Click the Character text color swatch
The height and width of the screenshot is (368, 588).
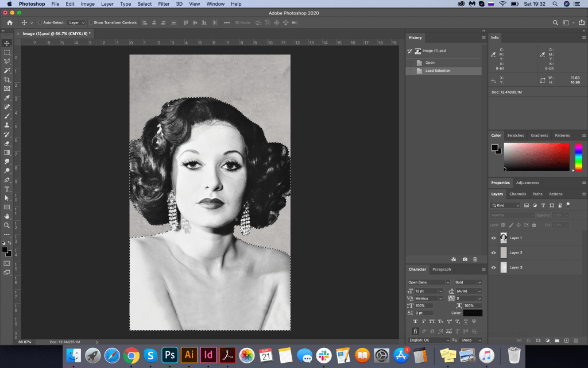coord(473,313)
